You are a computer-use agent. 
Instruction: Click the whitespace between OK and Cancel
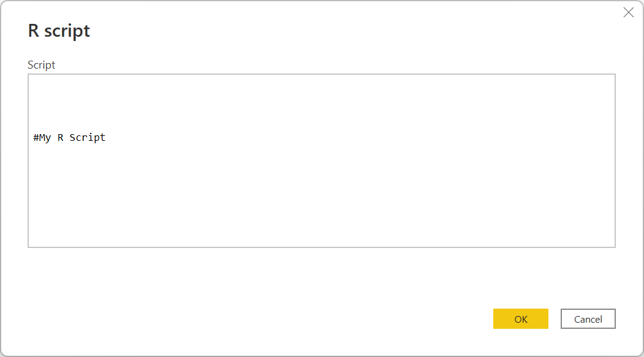555,318
